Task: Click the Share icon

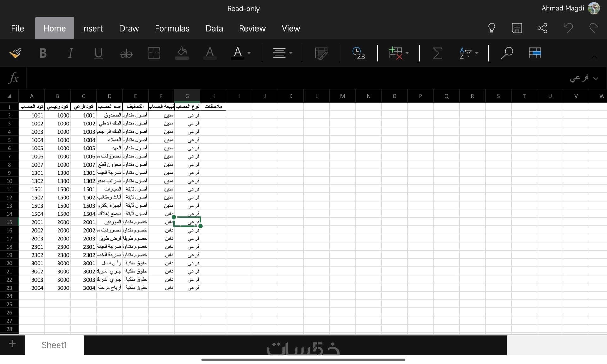Action: click(x=543, y=28)
